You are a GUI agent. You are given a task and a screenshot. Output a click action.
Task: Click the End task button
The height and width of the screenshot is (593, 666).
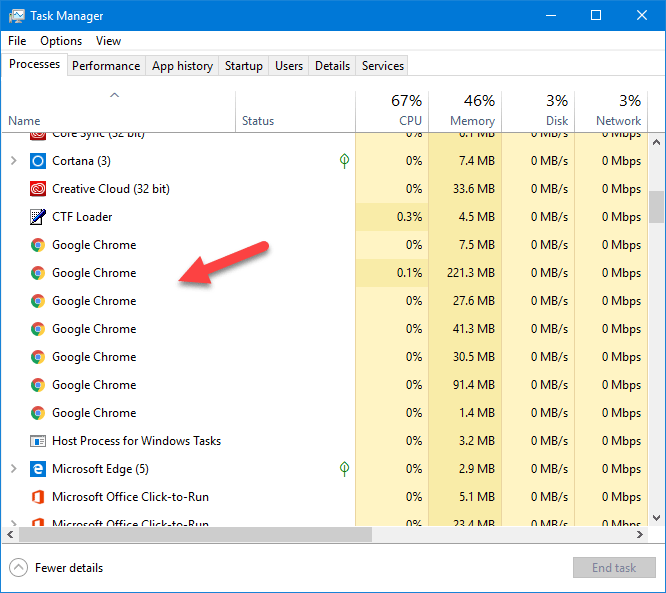[614, 568]
